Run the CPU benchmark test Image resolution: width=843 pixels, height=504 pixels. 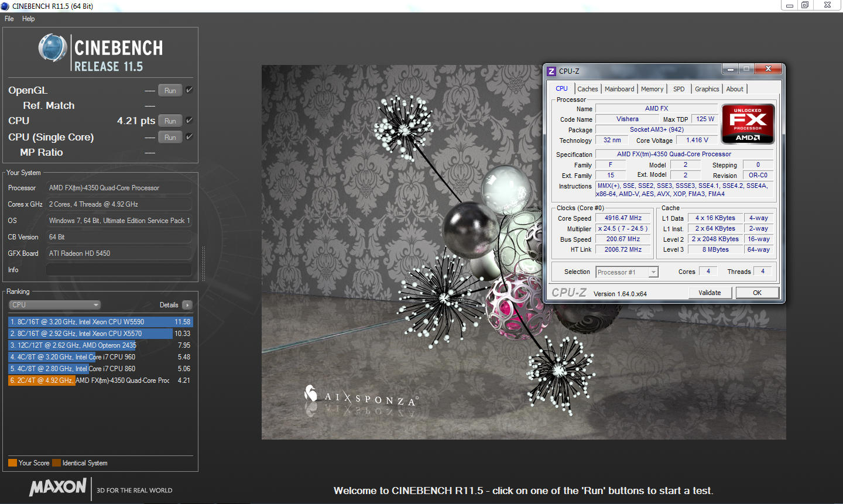click(x=170, y=121)
